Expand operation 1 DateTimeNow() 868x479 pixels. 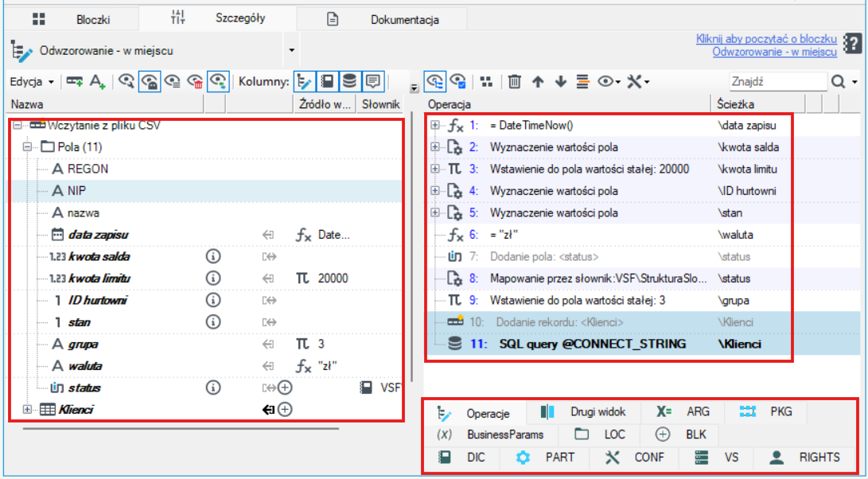[434, 126]
